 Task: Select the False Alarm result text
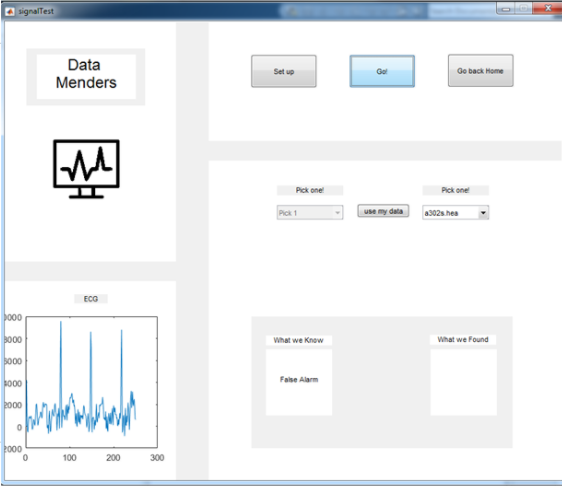click(299, 380)
